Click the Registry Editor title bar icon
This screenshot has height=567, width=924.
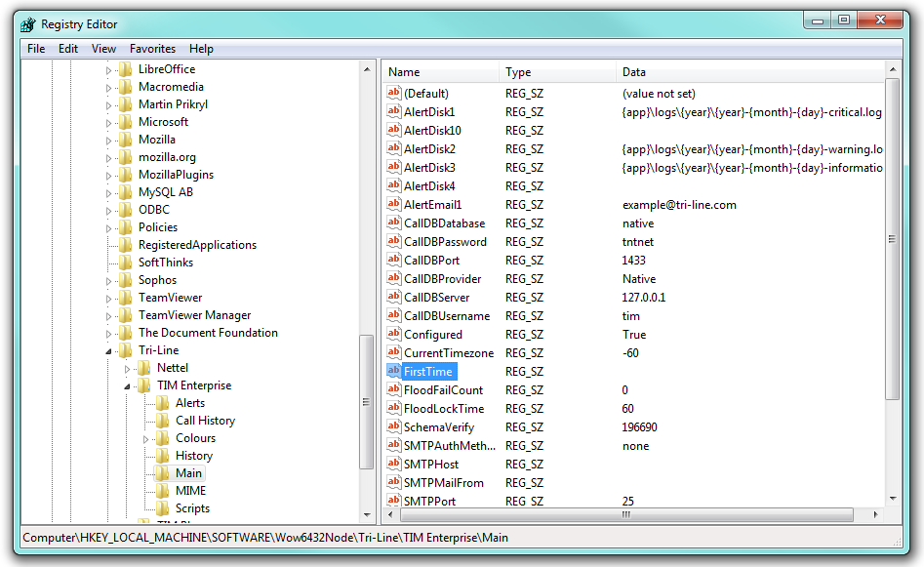tap(28, 24)
